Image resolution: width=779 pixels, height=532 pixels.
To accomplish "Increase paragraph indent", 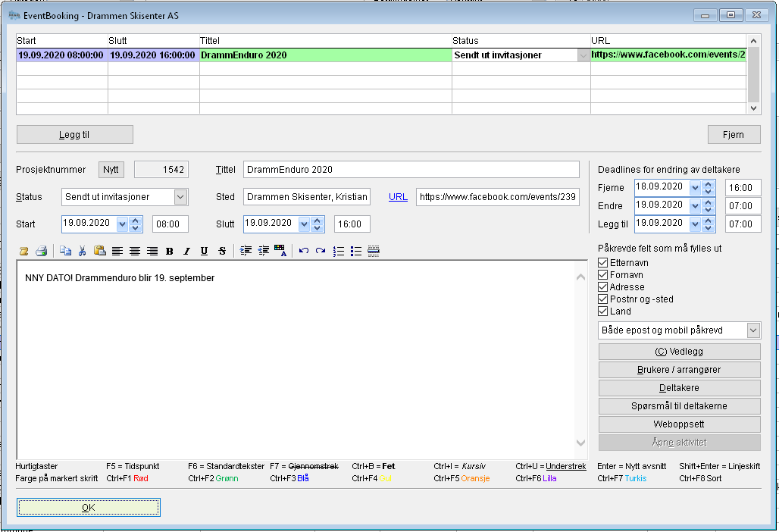I will pyautogui.click(x=246, y=251).
